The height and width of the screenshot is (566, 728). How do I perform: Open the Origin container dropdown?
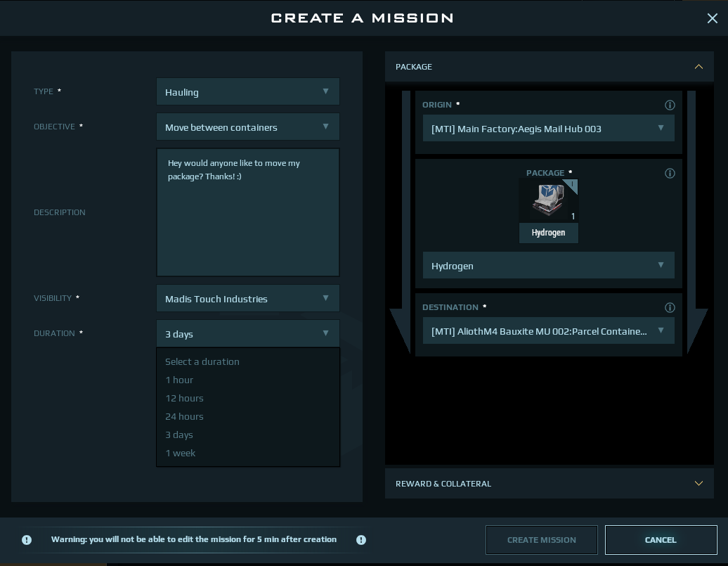point(548,129)
